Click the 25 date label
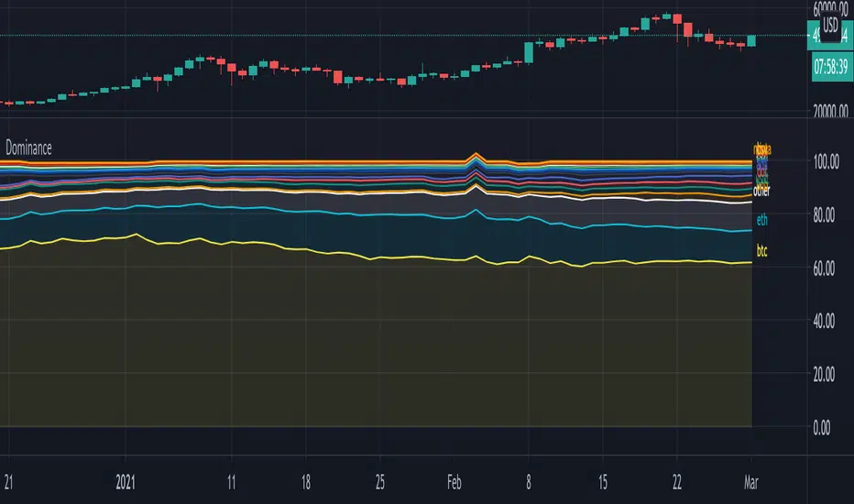Viewport: 854px width, 504px height. 380,482
